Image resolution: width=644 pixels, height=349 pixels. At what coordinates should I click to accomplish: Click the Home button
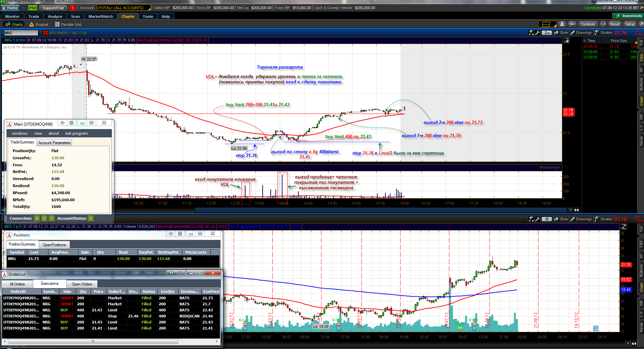point(10,8)
